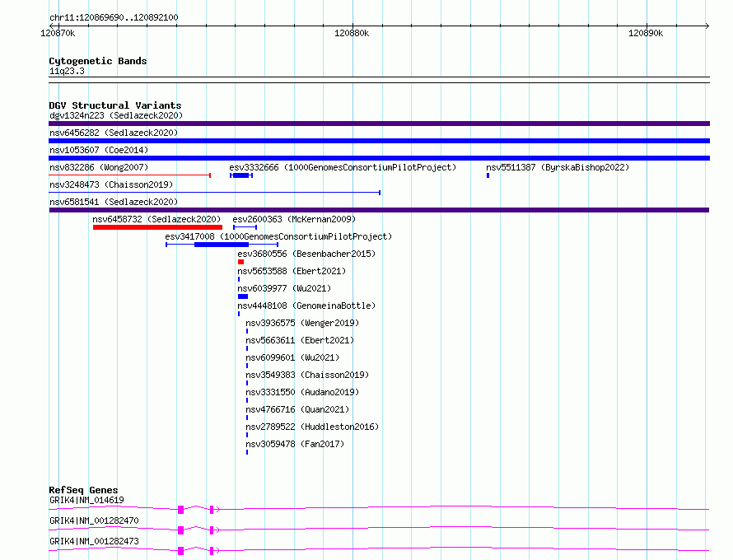733x560 pixels.
Task: Click nsv2789522 (Huddleston2016) label
Action: 312,427
